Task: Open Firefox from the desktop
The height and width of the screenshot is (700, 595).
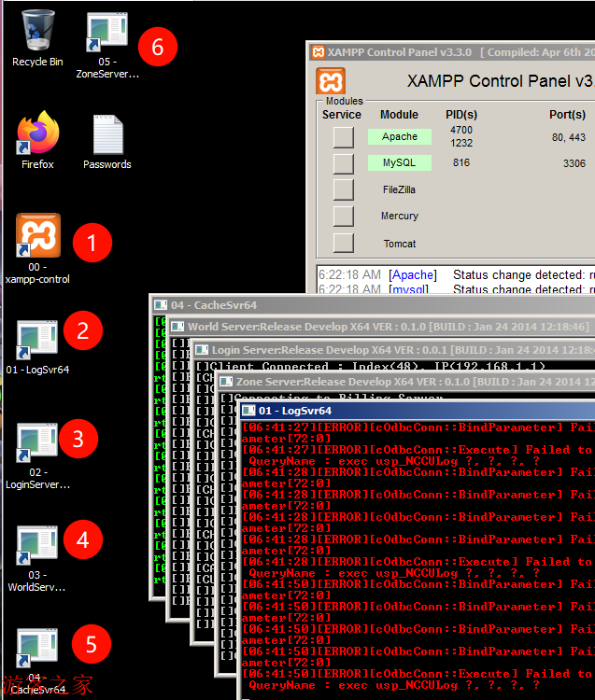Action: pyautogui.click(x=37, y=134)
